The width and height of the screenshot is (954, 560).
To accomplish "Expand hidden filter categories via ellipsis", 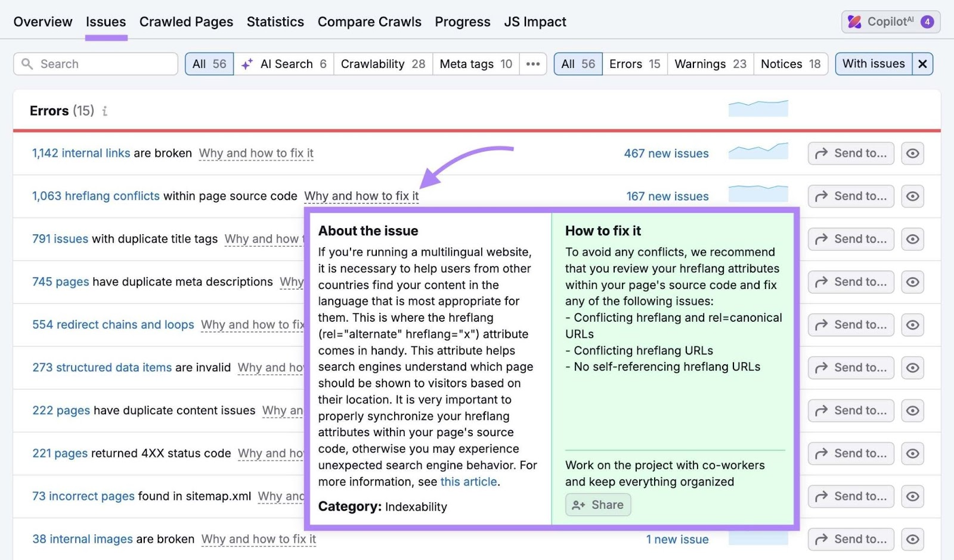I will click(x=532, y=64).
